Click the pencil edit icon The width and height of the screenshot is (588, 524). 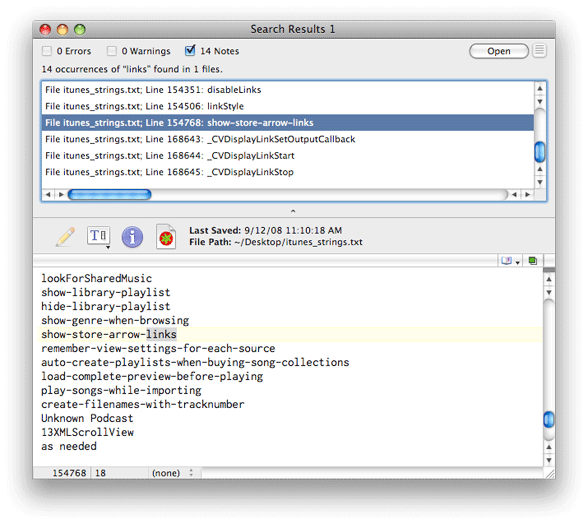point(65,237)
